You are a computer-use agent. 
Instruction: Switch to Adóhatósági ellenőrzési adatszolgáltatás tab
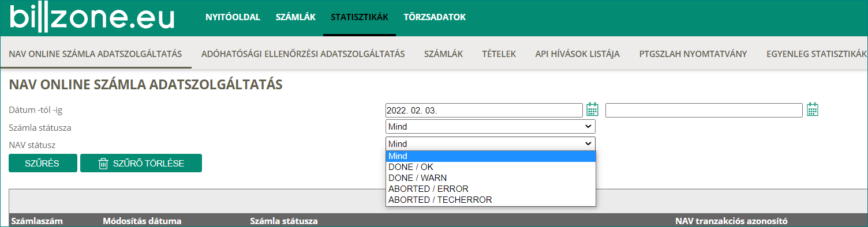click(x=303, y=54)
